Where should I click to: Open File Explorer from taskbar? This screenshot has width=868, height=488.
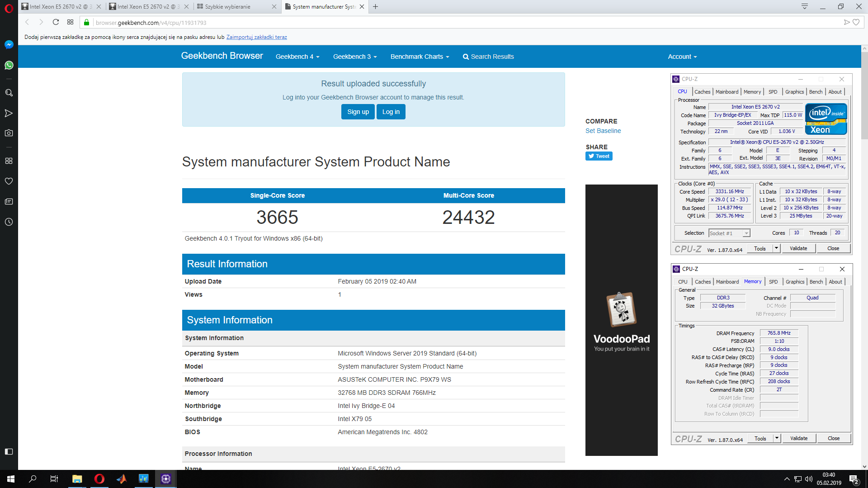(77, 479)
